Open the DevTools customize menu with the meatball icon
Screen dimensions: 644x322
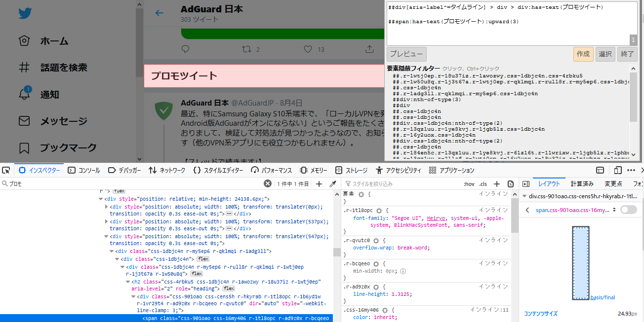tap(631, 170)
